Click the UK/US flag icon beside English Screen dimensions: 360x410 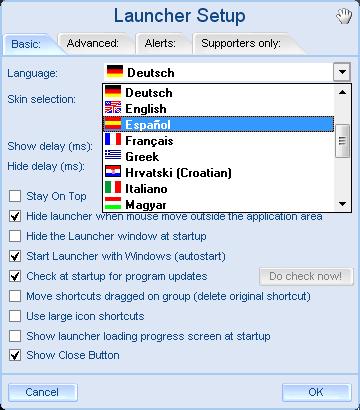coord(113,108)
